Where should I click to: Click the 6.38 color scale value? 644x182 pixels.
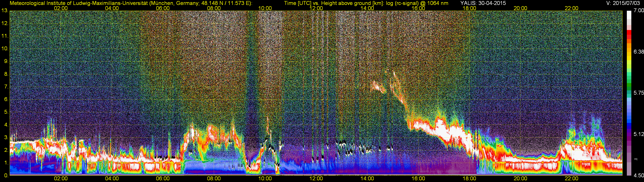pos(638,52)
